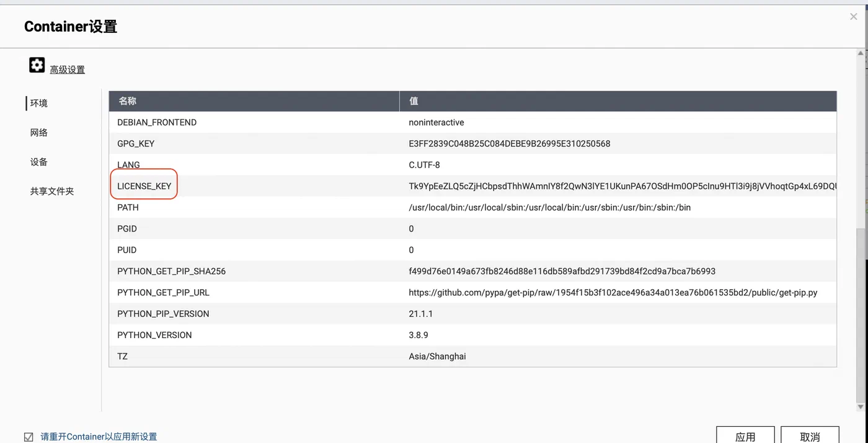Screen dimensions: 868x443
Task: Click the advanced settings gear icon
Action: click(37, 65)
